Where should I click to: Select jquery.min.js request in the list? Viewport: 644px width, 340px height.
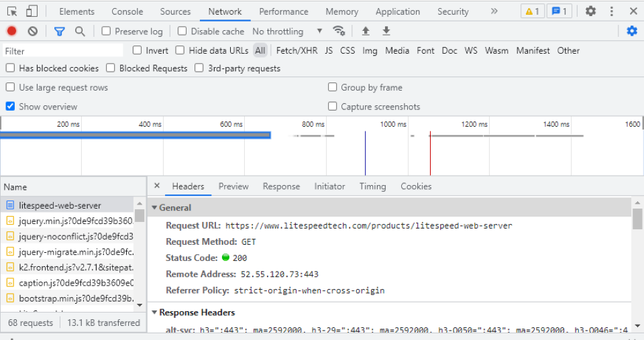74,221
